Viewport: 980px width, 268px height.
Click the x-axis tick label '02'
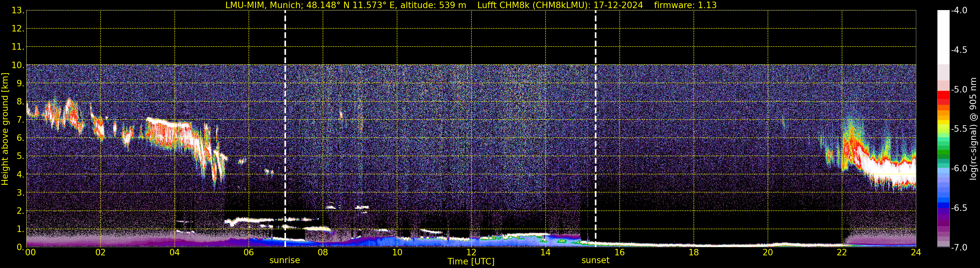[100, 253]
